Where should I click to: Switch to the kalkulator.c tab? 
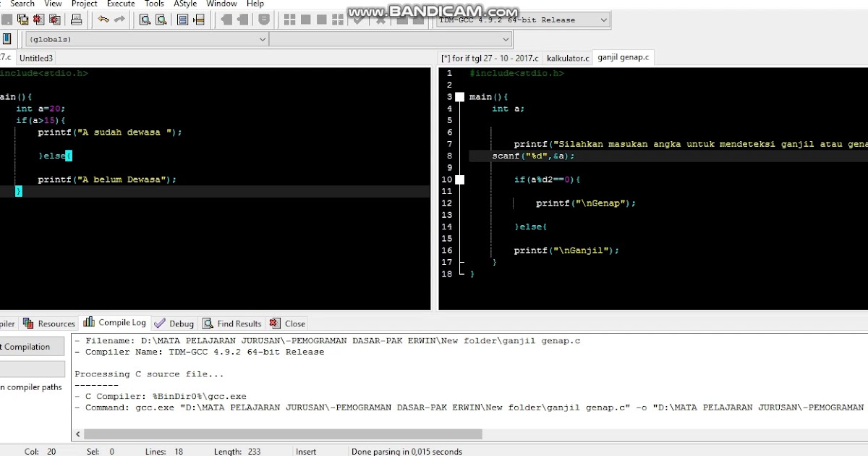tap(569, 57)
